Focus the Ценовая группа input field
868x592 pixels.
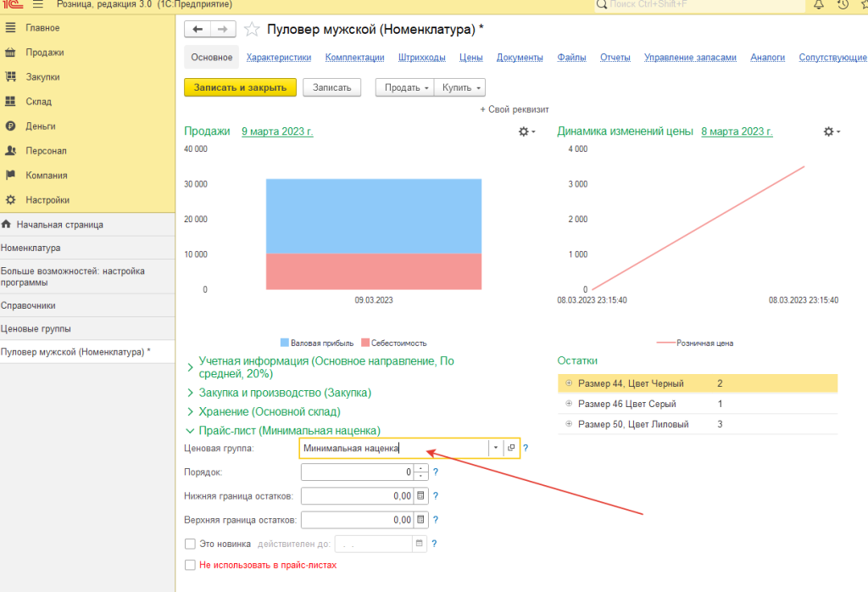pos(394,448)
